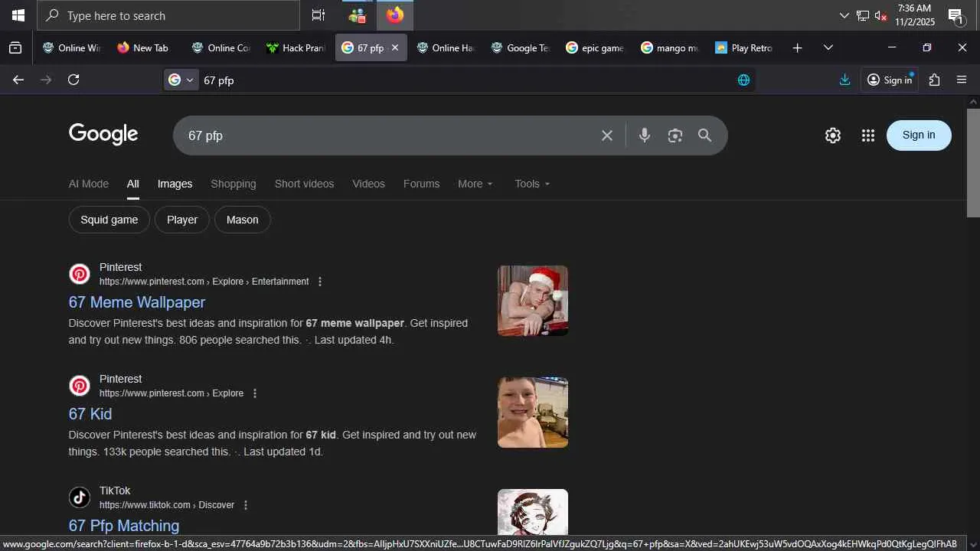Click the 67 Pfp Matching thumbnail
The image size is (980, 551).
(x=533, y=513)
